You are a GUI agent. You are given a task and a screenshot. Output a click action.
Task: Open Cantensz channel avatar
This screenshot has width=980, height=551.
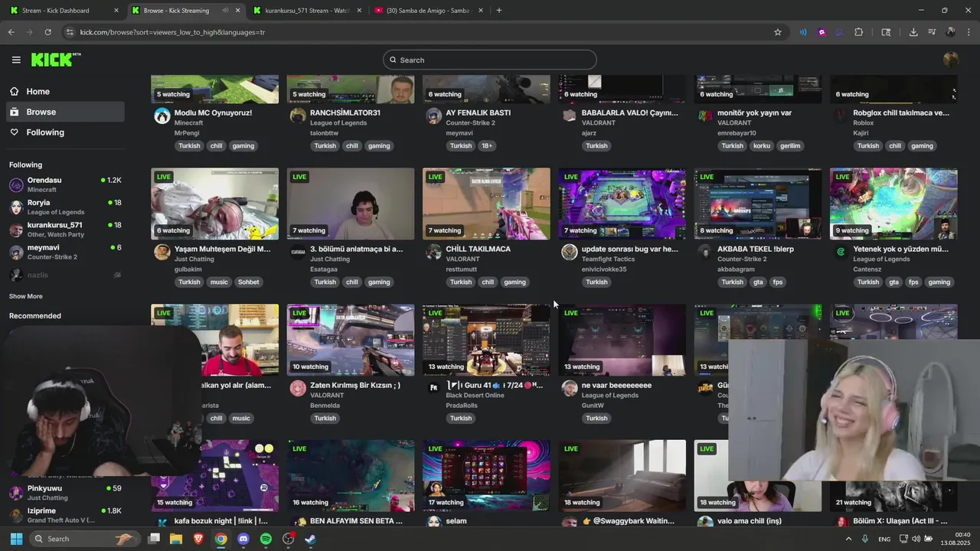point(841,252)
